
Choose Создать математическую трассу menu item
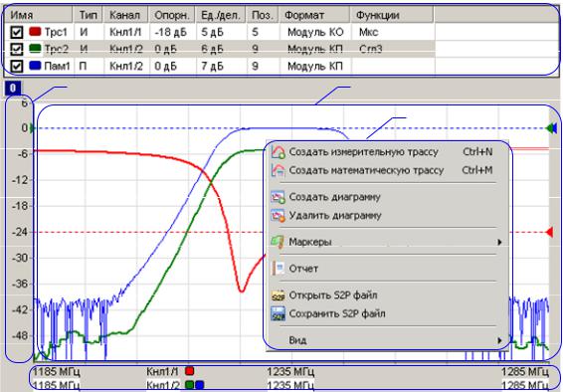pos(387,170)
